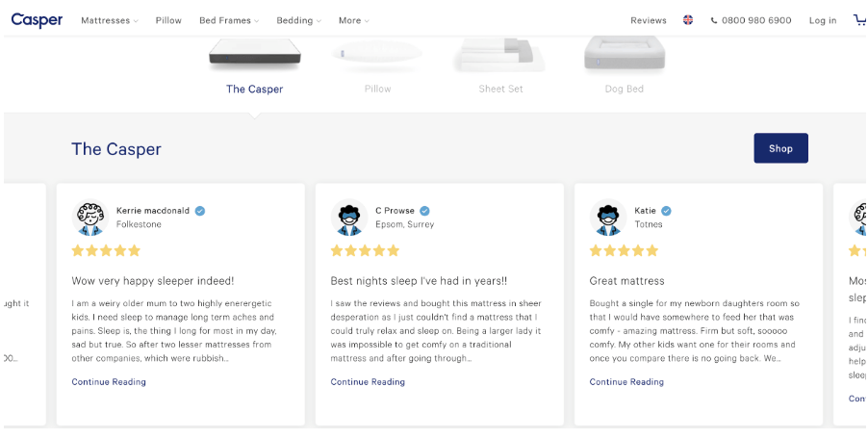
Task: Select the Pillow product tab label
Action: tap(377, 90)
